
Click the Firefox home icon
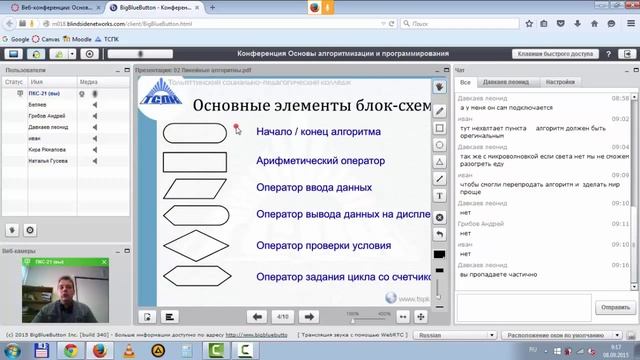pyautogui.click(x=594, y=24)
